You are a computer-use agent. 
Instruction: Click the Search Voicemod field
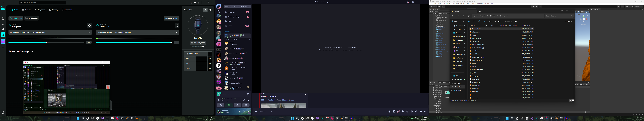click(x=42, y=3)
